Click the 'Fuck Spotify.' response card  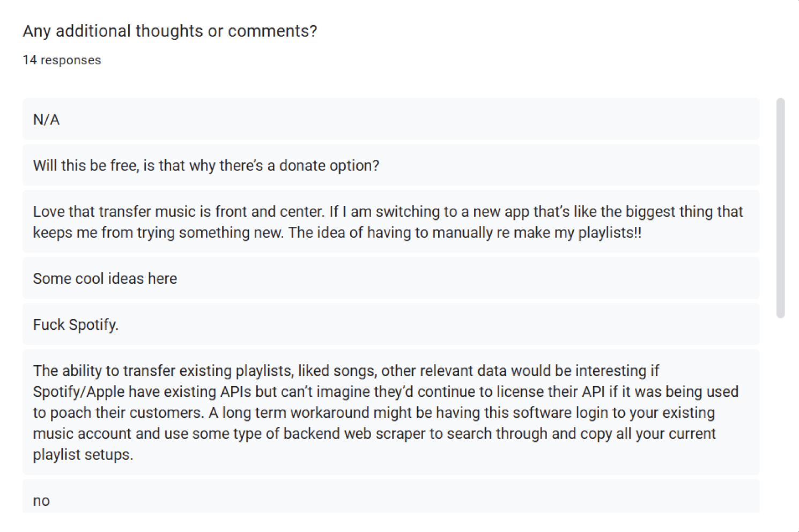click(390, 324)
